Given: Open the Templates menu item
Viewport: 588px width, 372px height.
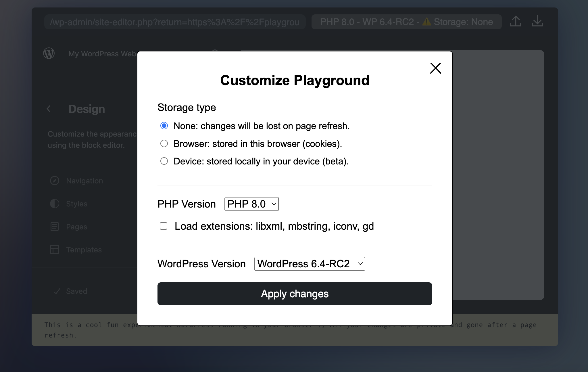Looking at the screenshot, I should [84, 250].
